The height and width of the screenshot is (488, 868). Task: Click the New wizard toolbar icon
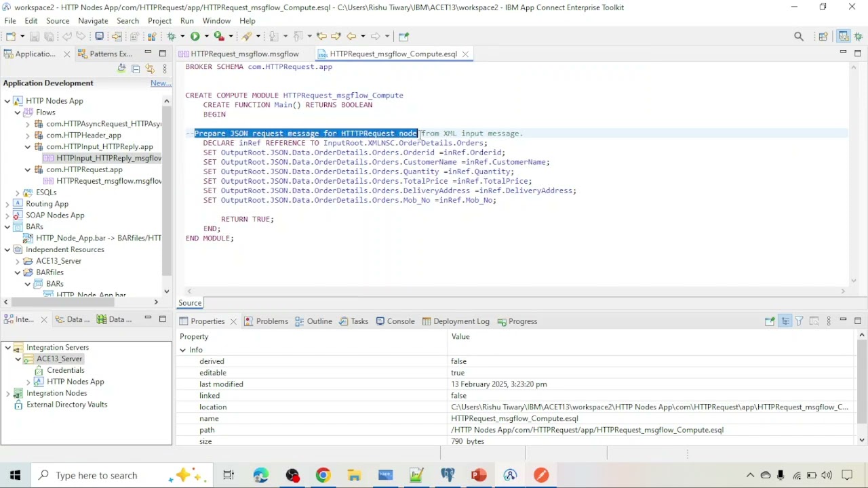coord(11,36)
